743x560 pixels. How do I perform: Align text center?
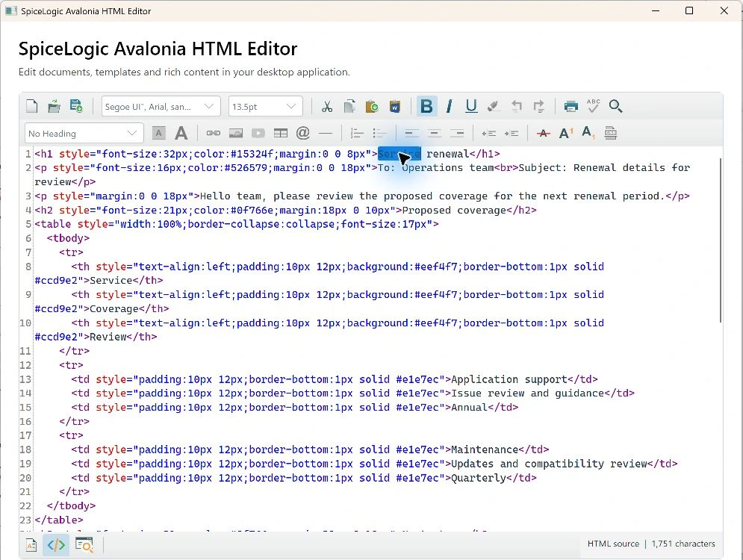tap(434, 134)
